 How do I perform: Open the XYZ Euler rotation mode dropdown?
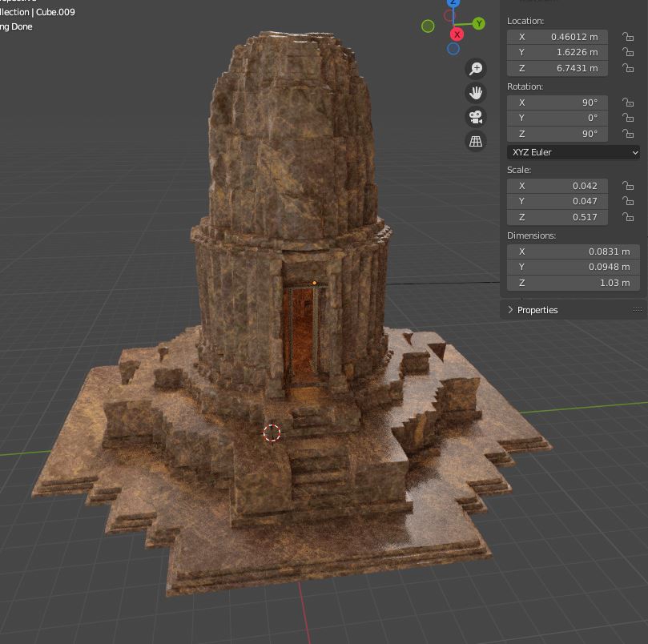click(x=574, y=152)
